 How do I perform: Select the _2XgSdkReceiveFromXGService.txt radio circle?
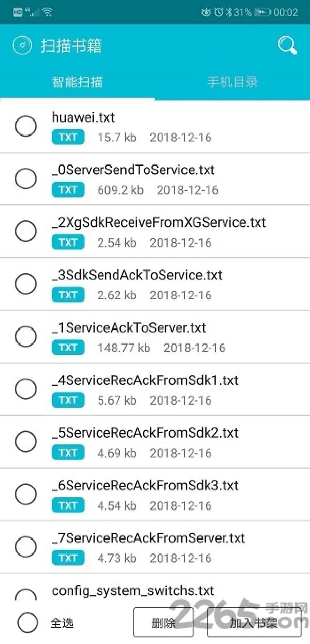25,231
